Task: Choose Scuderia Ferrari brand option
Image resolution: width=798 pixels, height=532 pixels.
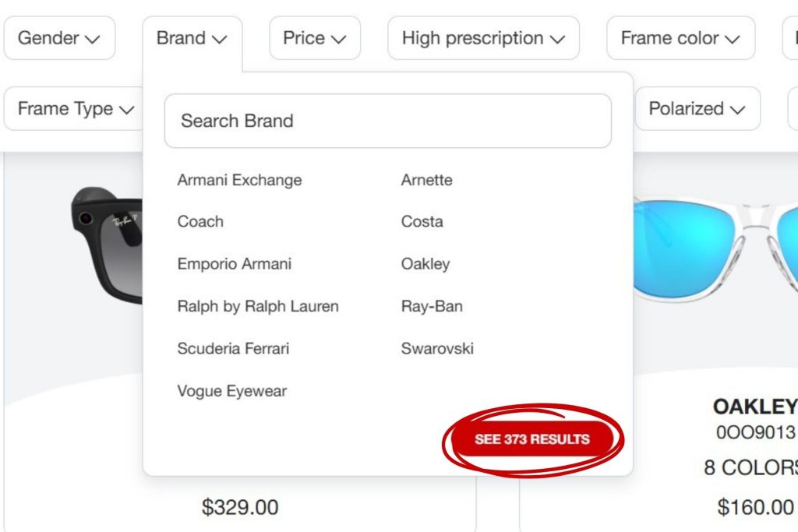Action: [231, 348]
